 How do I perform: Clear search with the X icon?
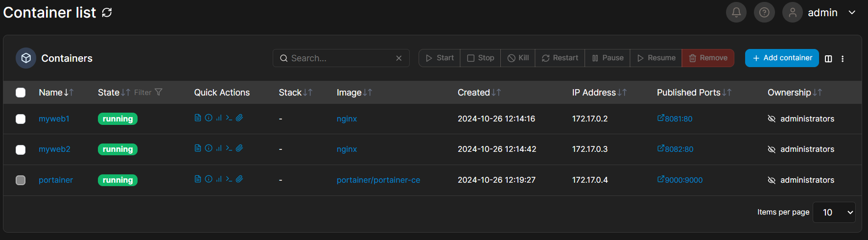(399, 58)
